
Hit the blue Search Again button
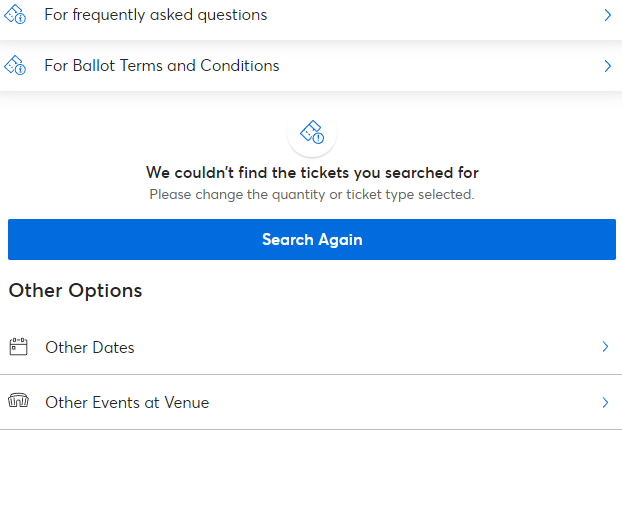click(x=312, y=240)
